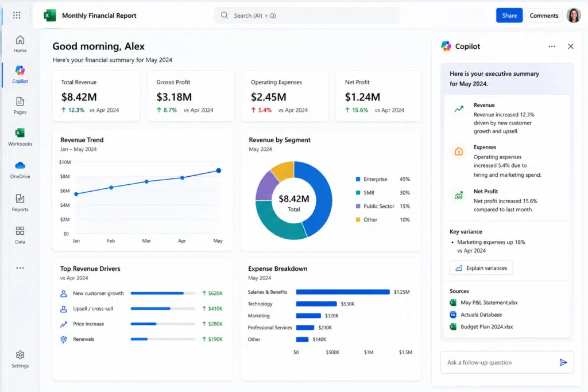Viewport: 588px width, 392px height.
Task: Click the New customer growth person icon
Action: 64,293
